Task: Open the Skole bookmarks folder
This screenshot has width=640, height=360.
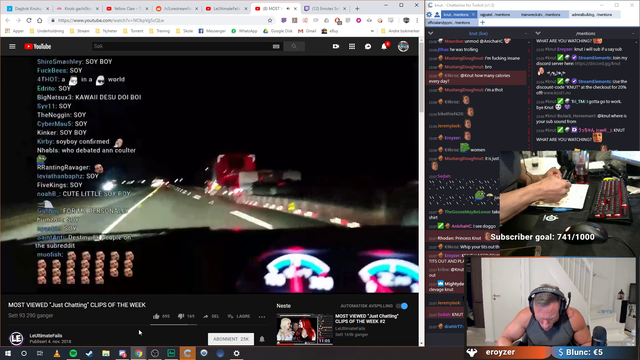Action: pos(184,31)
